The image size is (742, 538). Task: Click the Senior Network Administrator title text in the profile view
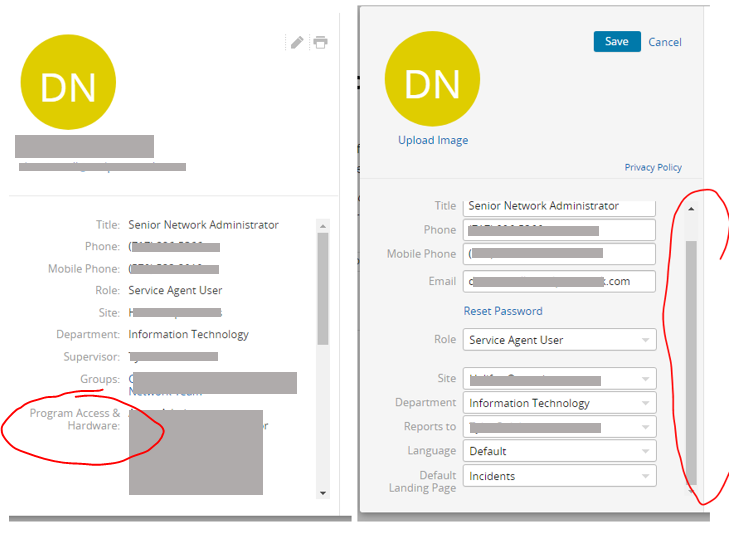pos(203,225)
